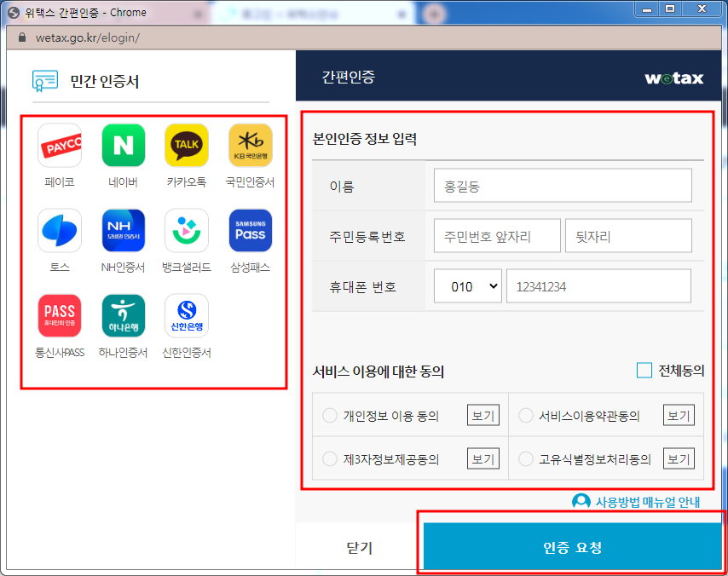Choose the 하나인증서 icon
Screen dimensions: 728x576
click(x=123, y=314)
